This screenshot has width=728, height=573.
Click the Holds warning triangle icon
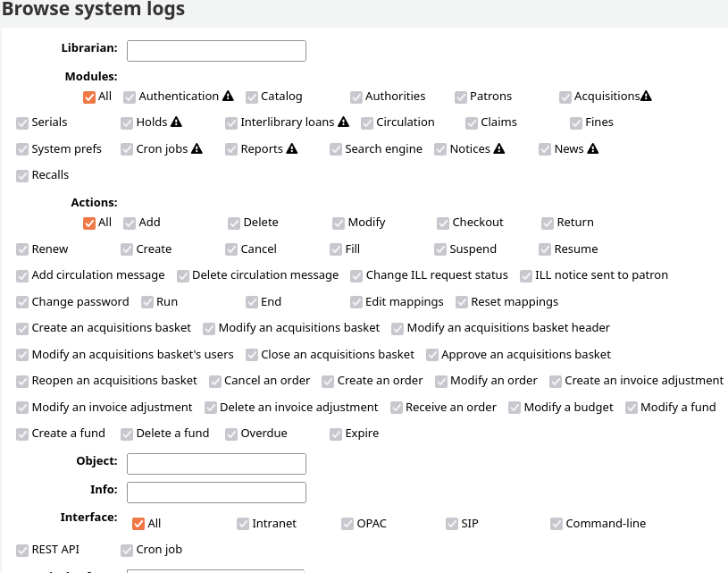pos(176,122)
